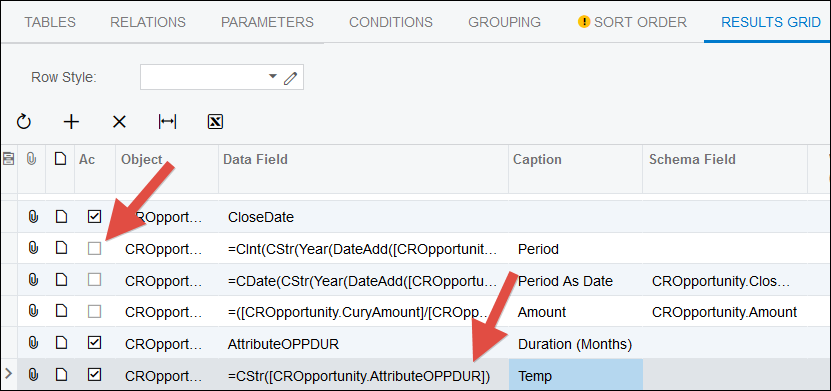
Task: Edit Row Style with pencil icon
Action: [x=290, y=78]
